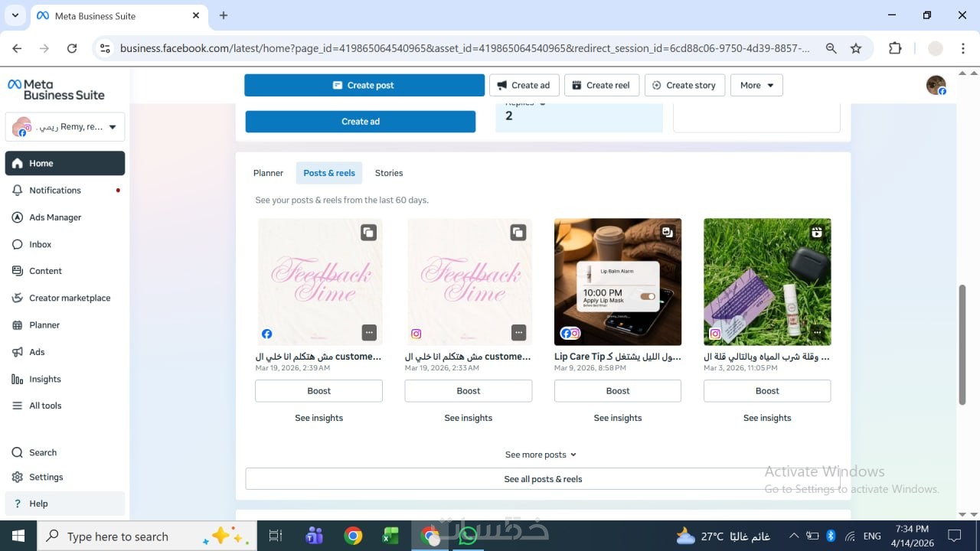Reload the browser page
The height and width of the screenshot is (551, 980).
click(x=72, y=48)
